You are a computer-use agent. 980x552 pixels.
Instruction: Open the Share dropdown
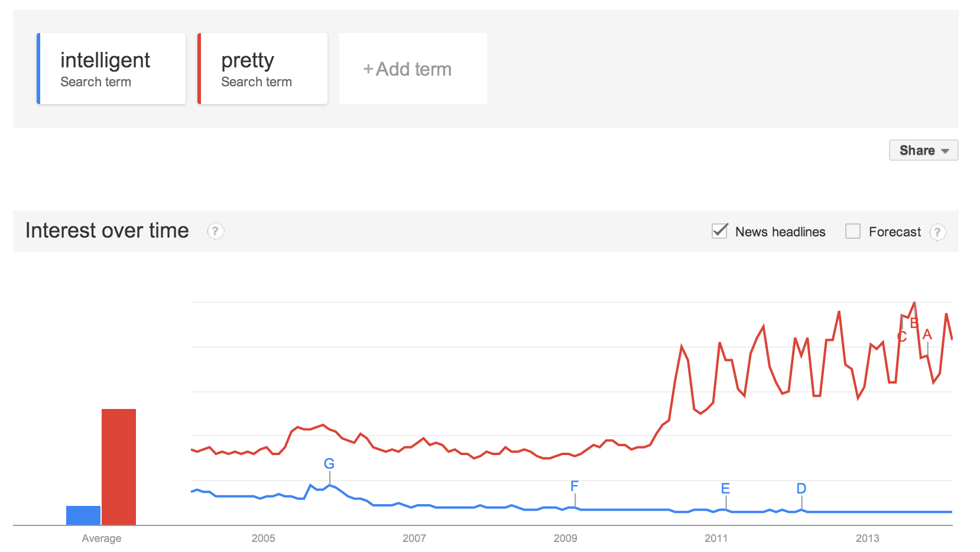pos(923,150)
